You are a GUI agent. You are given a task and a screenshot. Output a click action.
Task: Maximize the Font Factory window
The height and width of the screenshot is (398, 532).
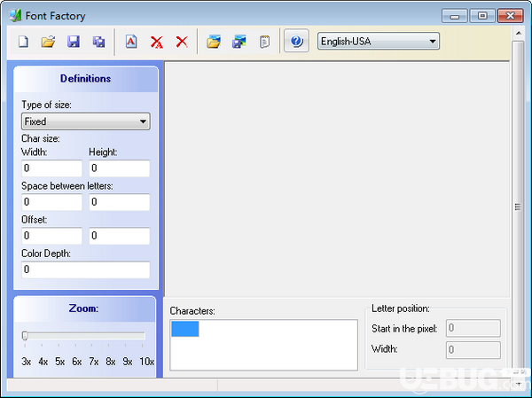[x=482, y=16]
